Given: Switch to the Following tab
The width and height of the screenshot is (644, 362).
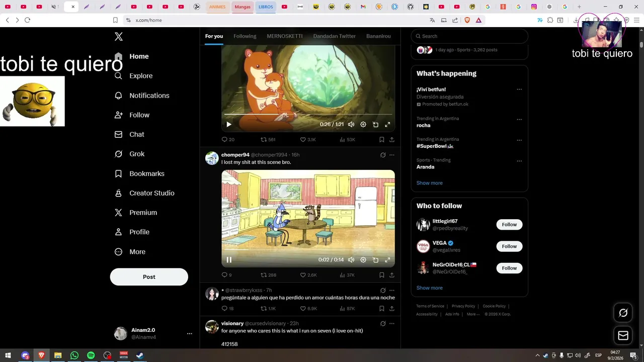Looking at the screenshot, I should click(245, 36).
